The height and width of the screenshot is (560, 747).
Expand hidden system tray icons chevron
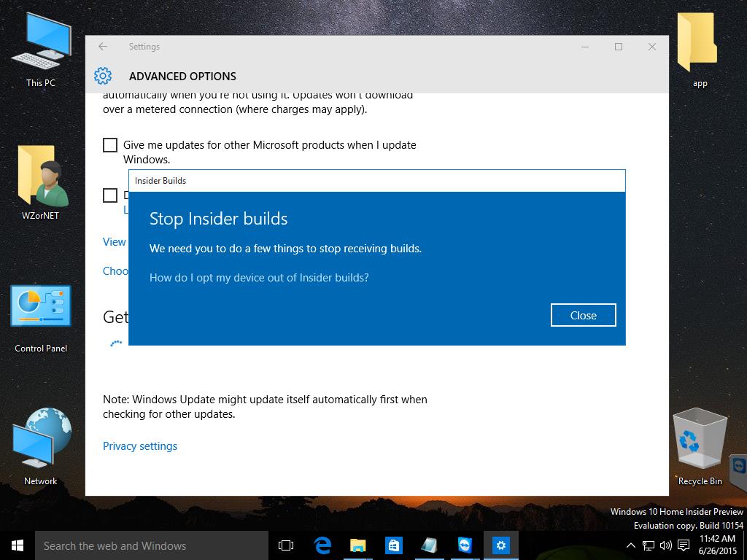(x=631, y=545)
